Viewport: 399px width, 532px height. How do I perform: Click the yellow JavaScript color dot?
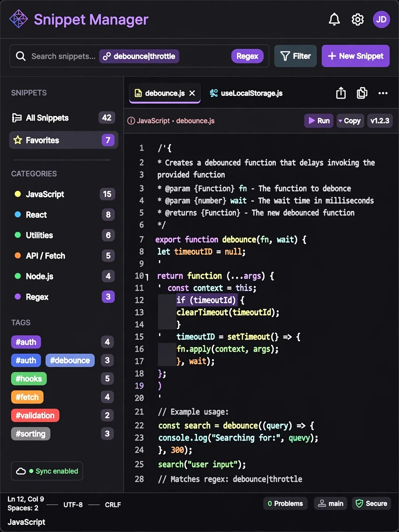click(x=18, y=194)
